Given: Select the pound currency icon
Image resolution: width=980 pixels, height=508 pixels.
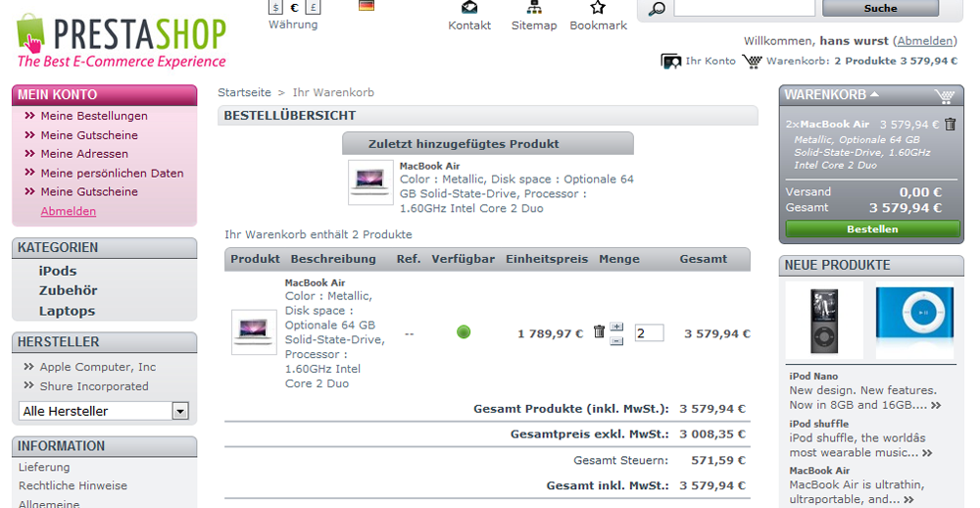Looking at the screenshot, I should coord(314,7).
